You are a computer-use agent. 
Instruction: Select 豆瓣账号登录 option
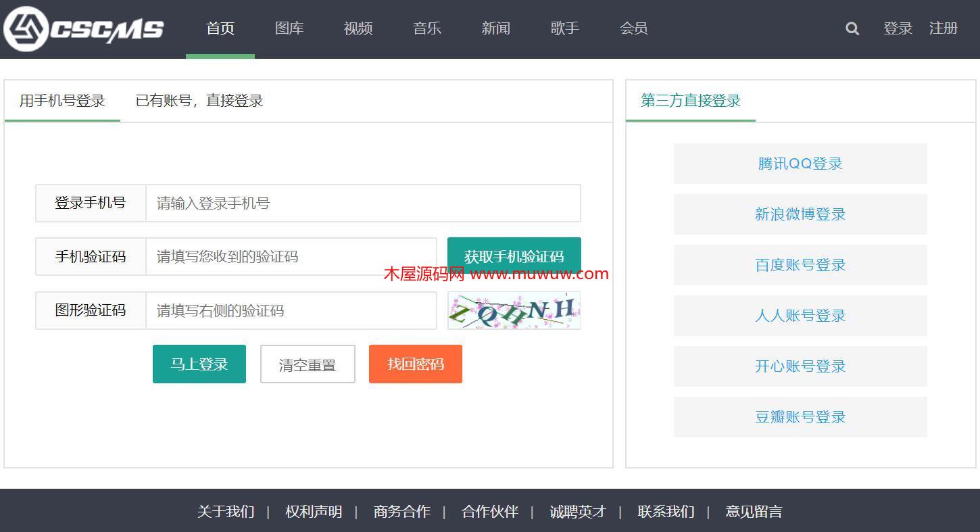800,417
